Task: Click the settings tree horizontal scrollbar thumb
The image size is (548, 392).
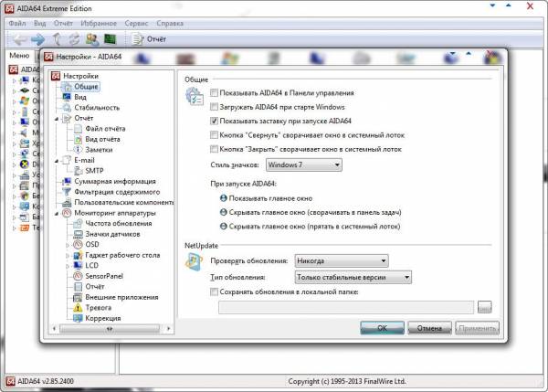Action: click(x=110, y=329)
